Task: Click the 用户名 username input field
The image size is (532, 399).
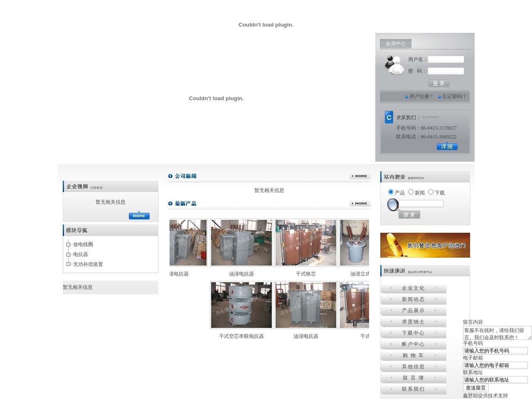Action: 446,59
